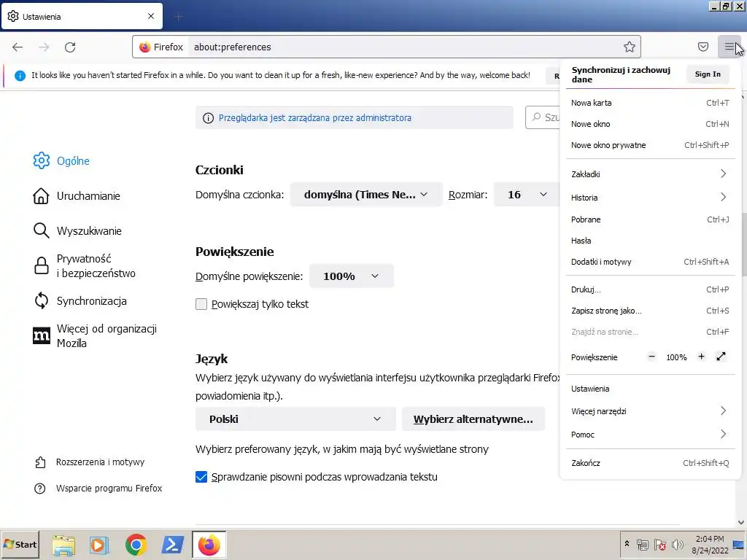Click the 100% zoom reset in menu
The image size is (747, 560).
click(676, 357)
